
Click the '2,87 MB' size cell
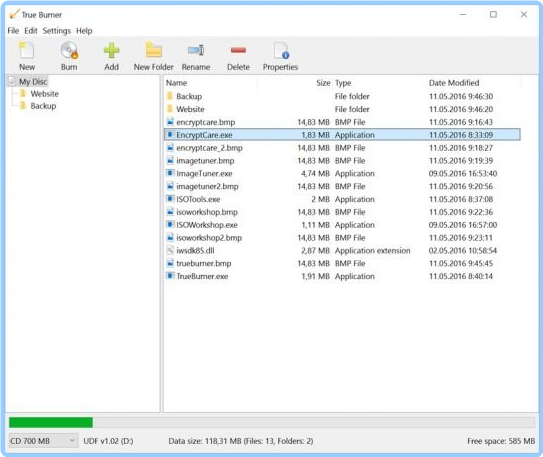click(x=315, y=250)
